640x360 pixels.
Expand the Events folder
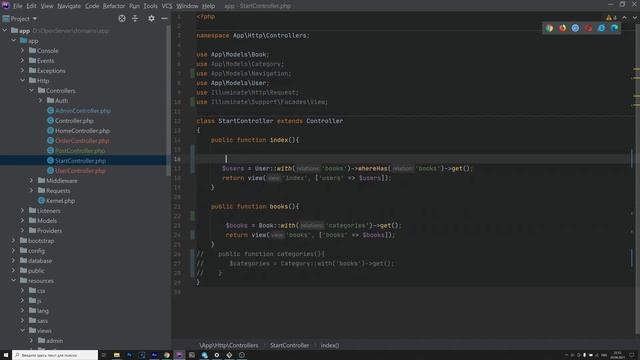[22, 60]
